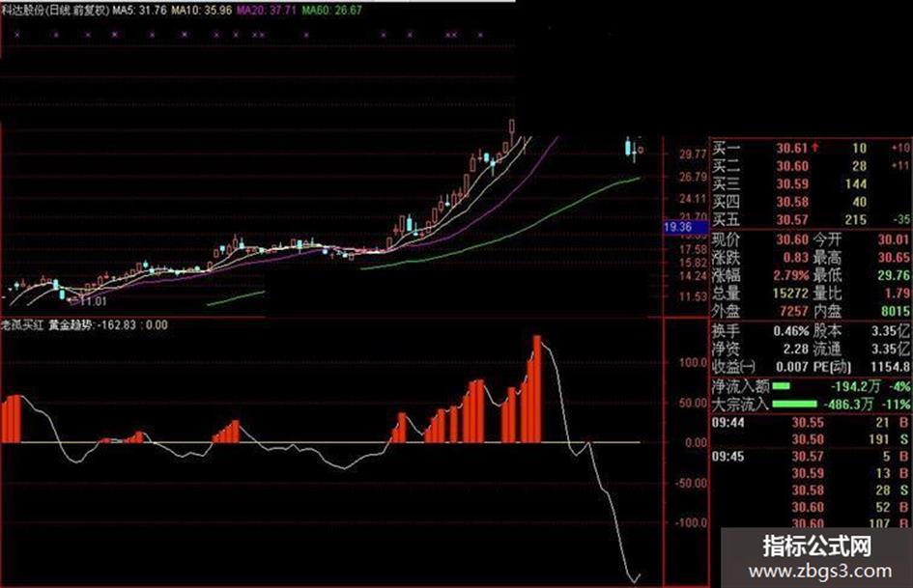Click the 涨幅 percentage 2.79%
This screenshot has height=588, width=913.
[791, 275]
